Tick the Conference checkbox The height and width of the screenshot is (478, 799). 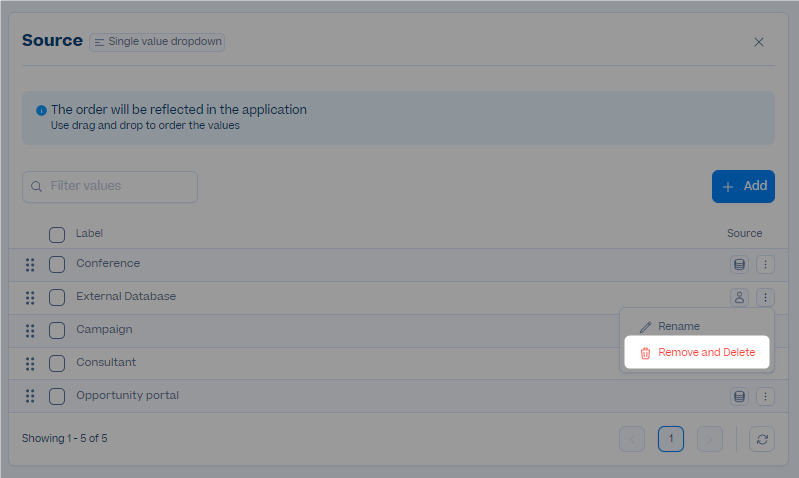click(57, 264)
